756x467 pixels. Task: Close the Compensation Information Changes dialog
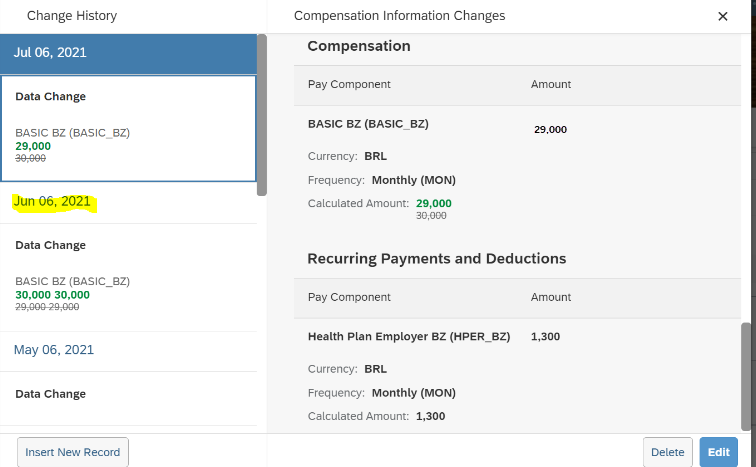coord(722,16)
